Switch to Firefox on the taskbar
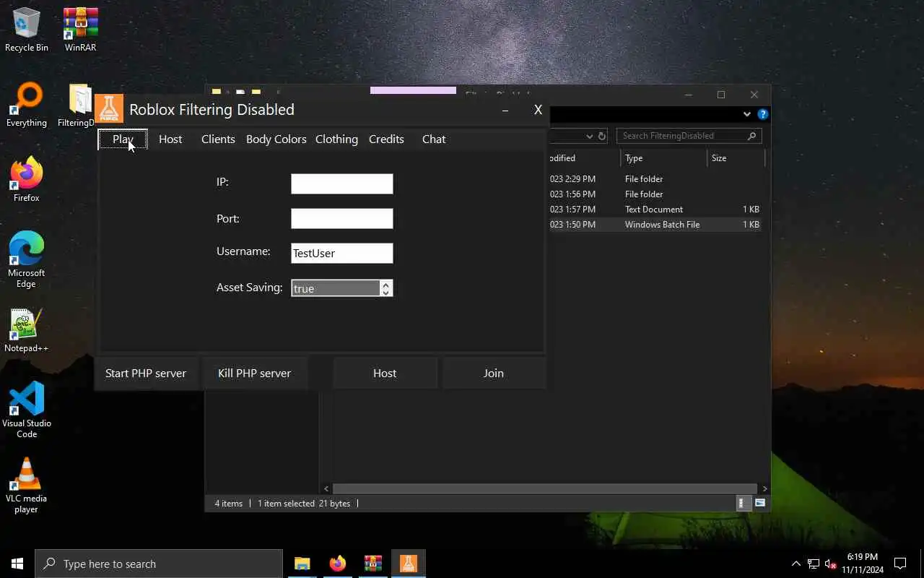Image resolution: width=924 pixels, height=578 pixels. coord(337,564)
